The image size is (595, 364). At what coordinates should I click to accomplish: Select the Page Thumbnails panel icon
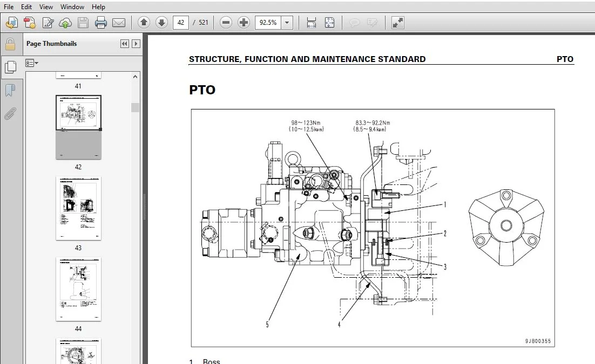coord(10,67)
